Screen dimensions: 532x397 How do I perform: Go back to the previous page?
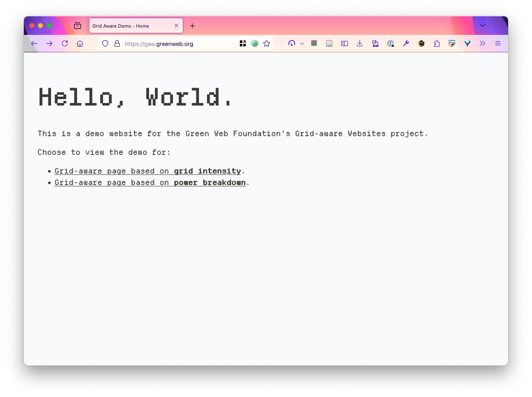(x=34, y=43)
